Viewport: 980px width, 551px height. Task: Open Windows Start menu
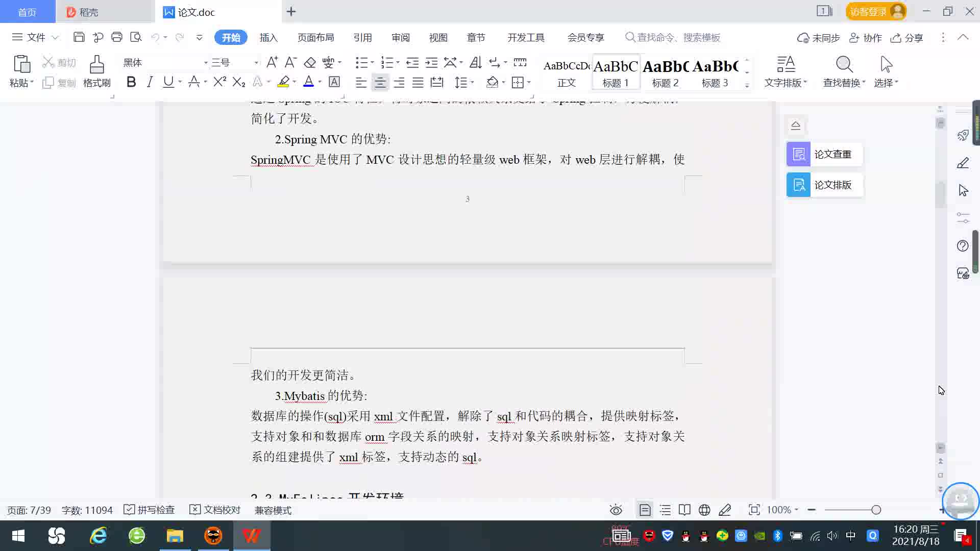[18, 536]
